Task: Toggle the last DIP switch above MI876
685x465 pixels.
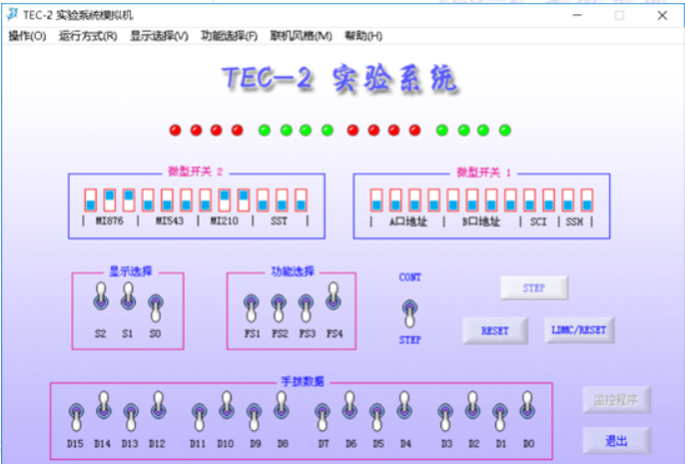Action: (129, 200)
